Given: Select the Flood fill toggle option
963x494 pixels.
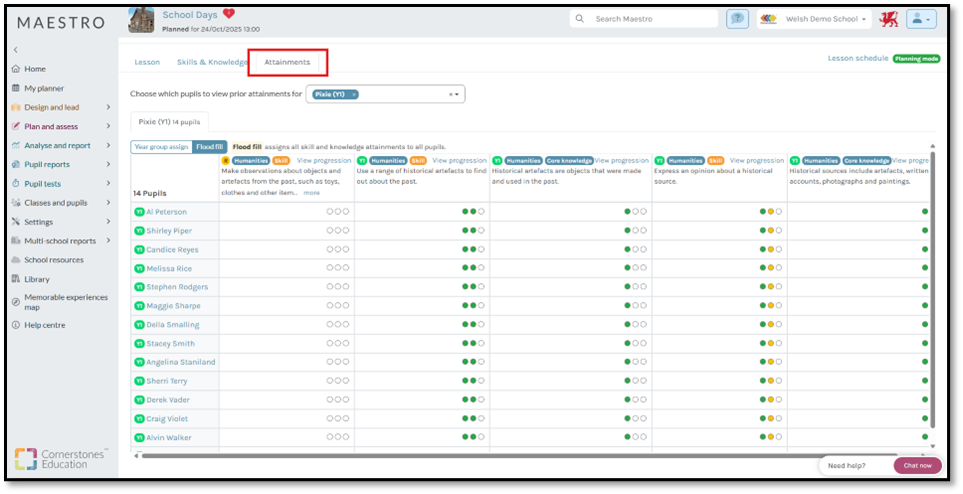Looking at the screenshot, I should tap(210, 147).
